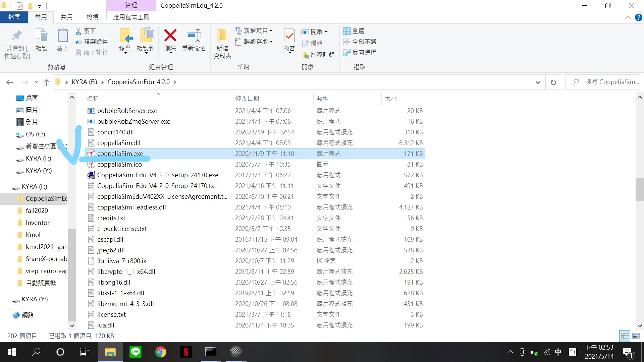Open Netflix from the taskbar
Viewport: 644px width, 362px height.
tap(185, 352)
